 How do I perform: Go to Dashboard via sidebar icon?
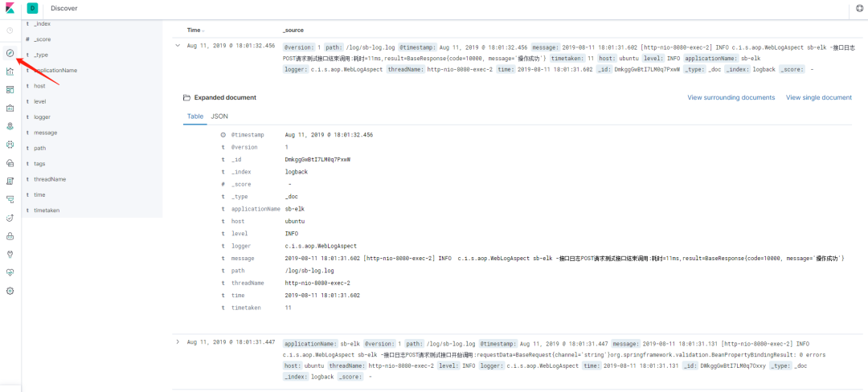coord(10,90)
